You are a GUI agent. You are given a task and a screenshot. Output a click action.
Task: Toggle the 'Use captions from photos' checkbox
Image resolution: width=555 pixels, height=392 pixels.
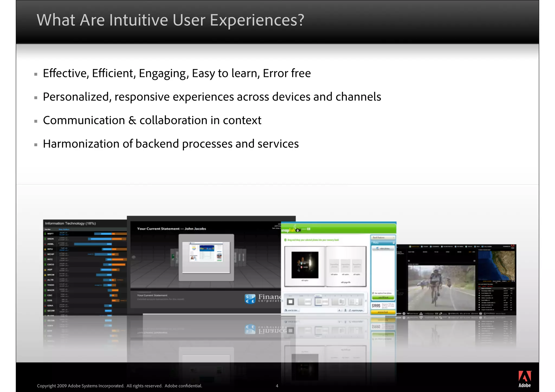click(373, 293)
